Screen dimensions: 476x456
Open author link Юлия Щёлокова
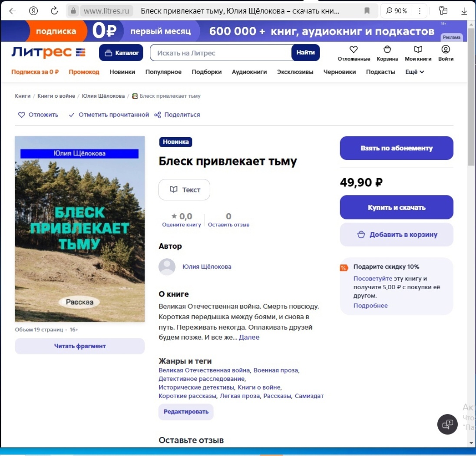[x=207, y=267]
